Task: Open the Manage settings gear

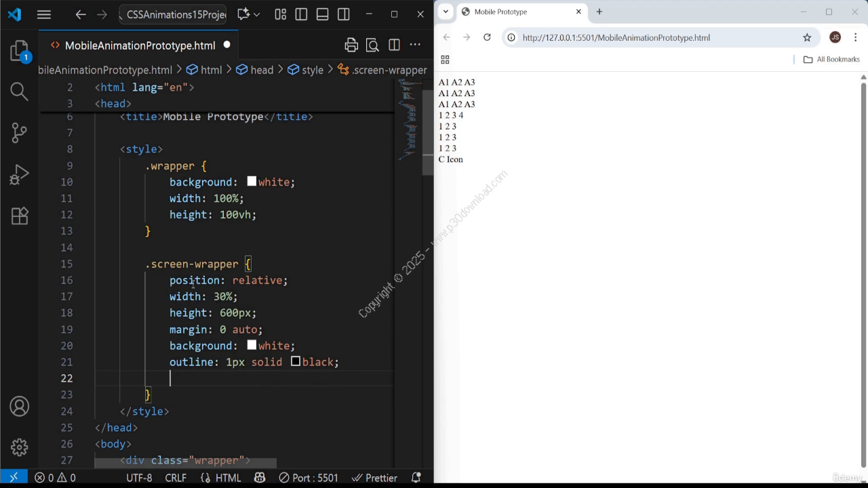Action: click(19, 447)
